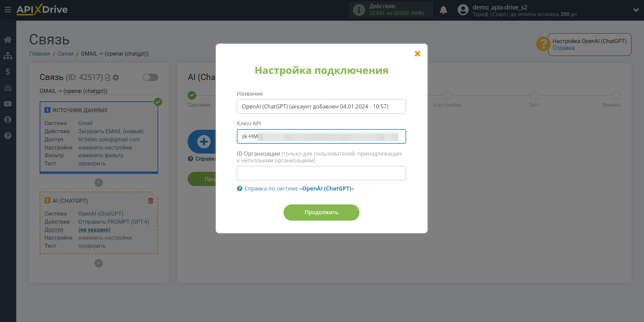The width and height of the screenshot is (644, 322).
Task: Click the Продолжить button
Action: (x=321, y=213)
